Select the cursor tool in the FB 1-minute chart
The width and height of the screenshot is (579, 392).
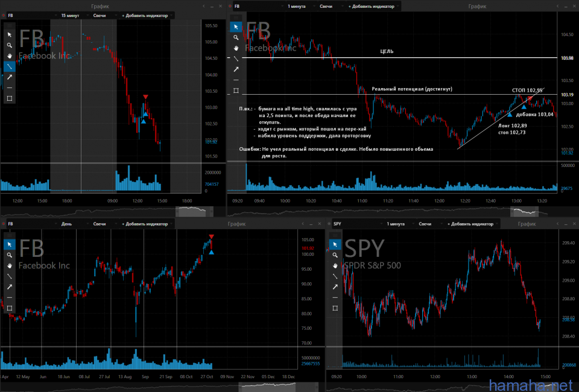click(x=236, y=27)
